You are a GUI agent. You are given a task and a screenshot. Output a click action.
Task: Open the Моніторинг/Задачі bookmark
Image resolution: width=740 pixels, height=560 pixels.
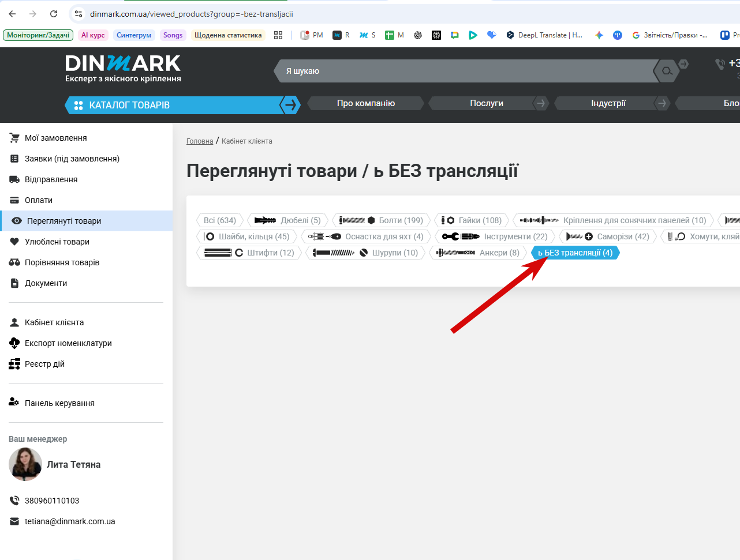click(x=38, y=35)
